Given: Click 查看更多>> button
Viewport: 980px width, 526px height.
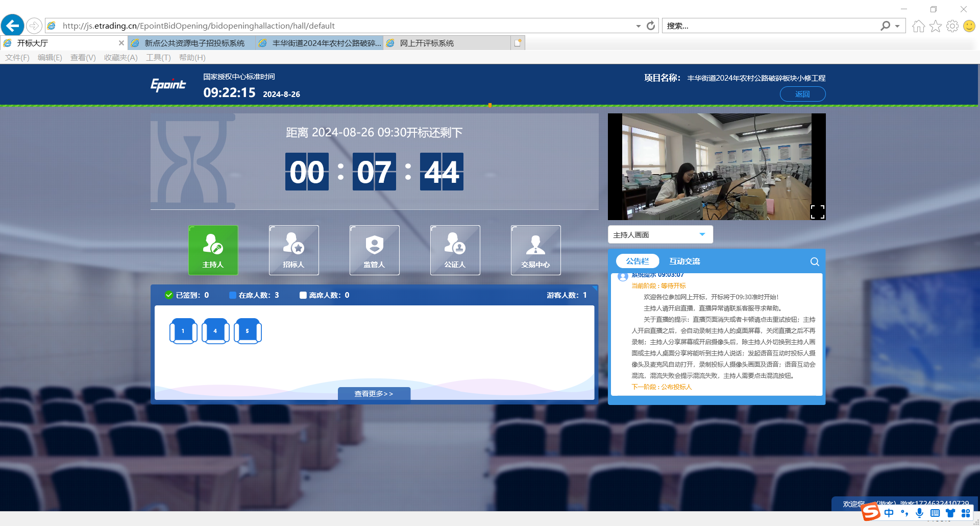Looking at the screenshot, I should 374,394.
